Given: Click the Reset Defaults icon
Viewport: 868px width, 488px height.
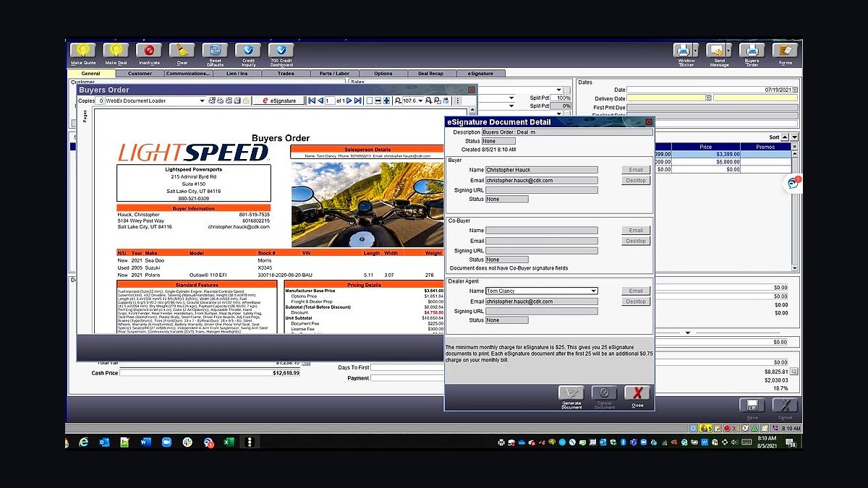Looking at the screenshot, I should (x=215, y=51).
